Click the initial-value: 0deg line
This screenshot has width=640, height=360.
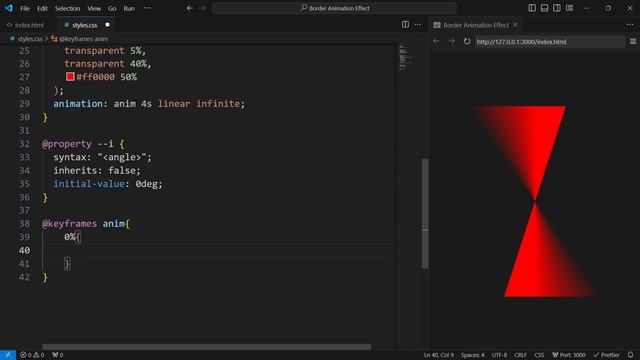click(108, 184)
